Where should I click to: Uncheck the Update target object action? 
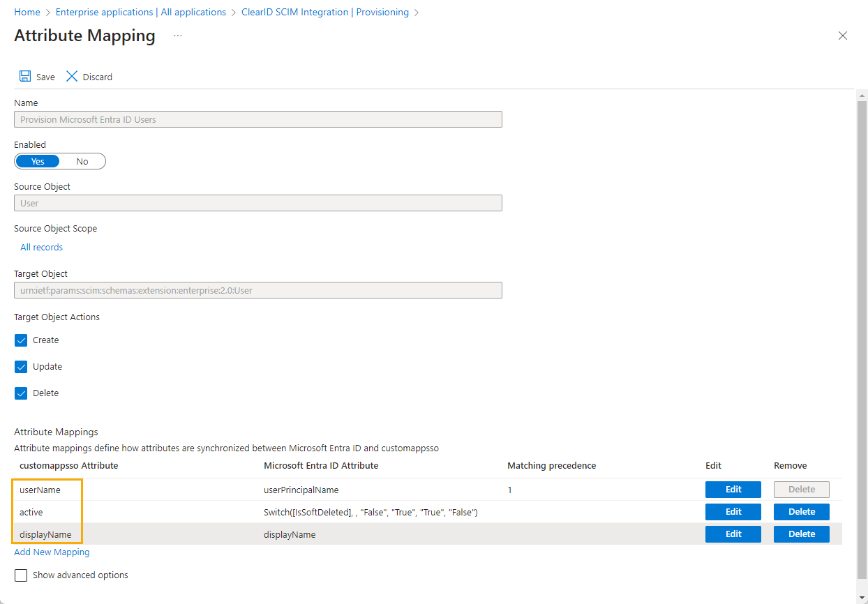click(x=21, y=366)
